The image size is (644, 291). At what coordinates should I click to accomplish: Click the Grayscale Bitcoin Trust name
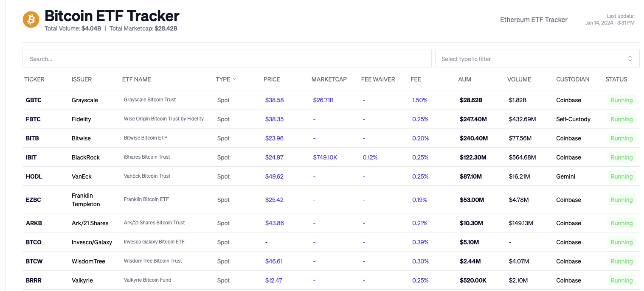coord(150,100)
